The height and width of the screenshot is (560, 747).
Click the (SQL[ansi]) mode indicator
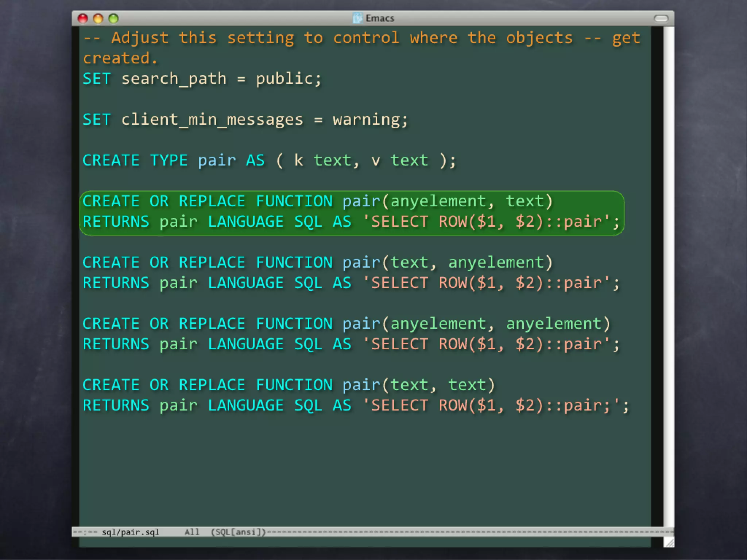coord(239,532)
